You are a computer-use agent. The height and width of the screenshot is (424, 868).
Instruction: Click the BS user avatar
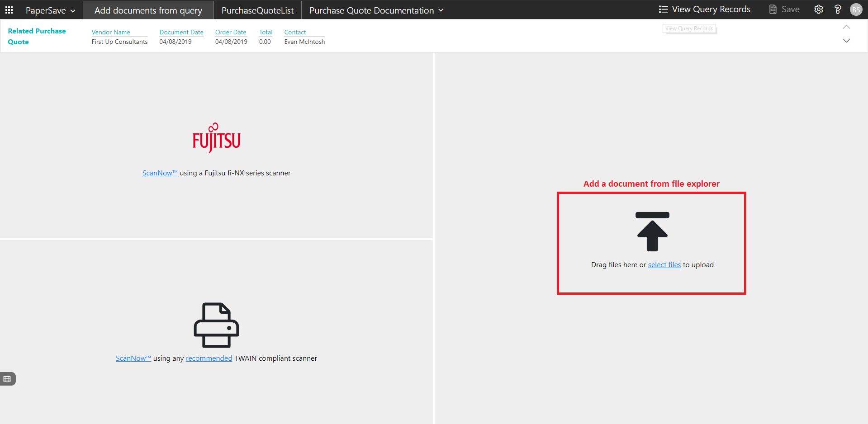click(x=856, y=9)
